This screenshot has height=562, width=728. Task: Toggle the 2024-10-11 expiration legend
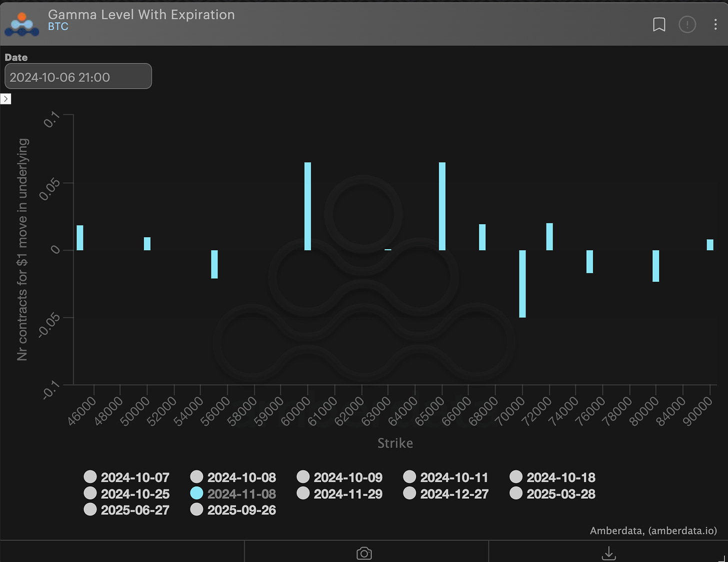(x=446, y=477)
